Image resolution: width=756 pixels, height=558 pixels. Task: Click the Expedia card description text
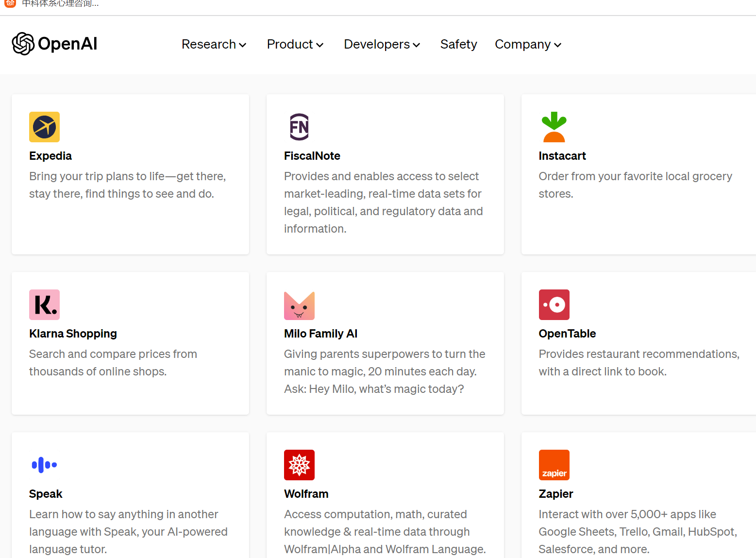(x=127, y=185)
